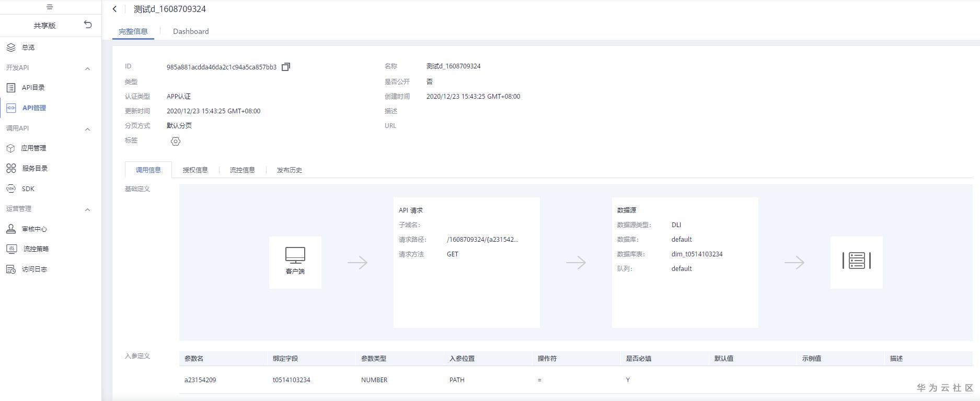This screenshot has height=401, width=980.
Task: Click bound field cell t0514103234
Action: click(x=292, y=380)
